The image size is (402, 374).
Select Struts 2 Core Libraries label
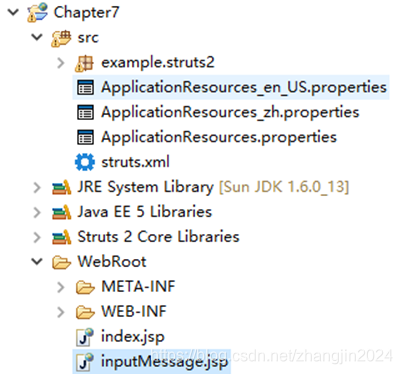(158, 237)
